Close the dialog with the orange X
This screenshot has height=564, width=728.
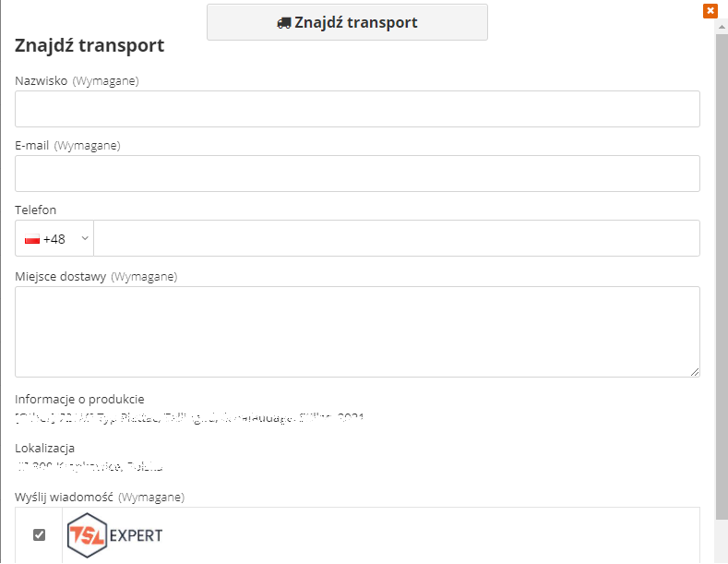[x=710, y=11]
